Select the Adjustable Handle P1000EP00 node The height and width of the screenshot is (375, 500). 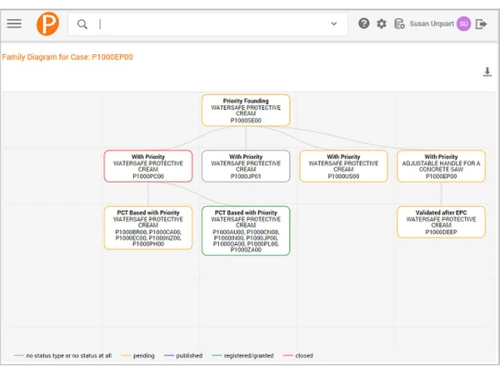coord(441,166)
